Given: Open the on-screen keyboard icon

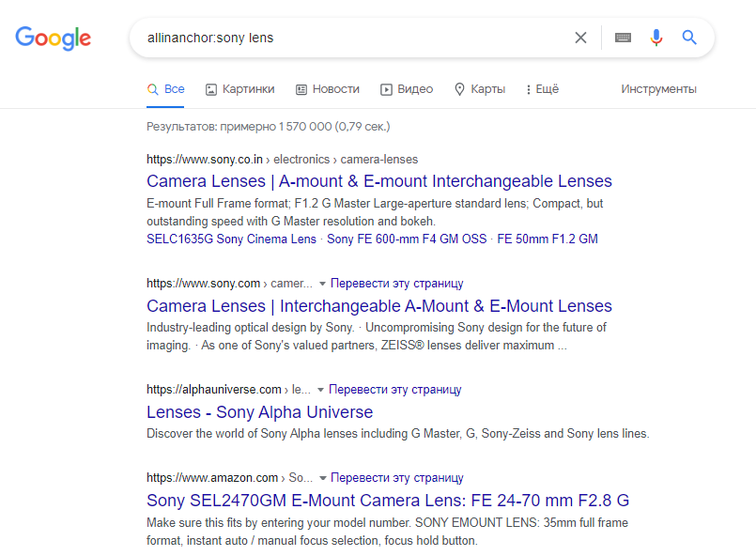Looking at the screenshot, I should 623,38.
